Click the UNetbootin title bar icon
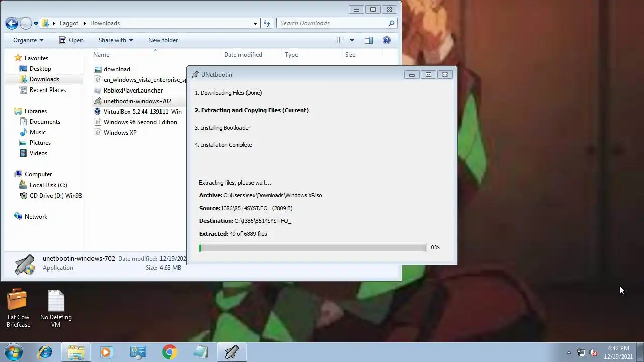Viewport: 644px width, 362px height. click(195, 75)
